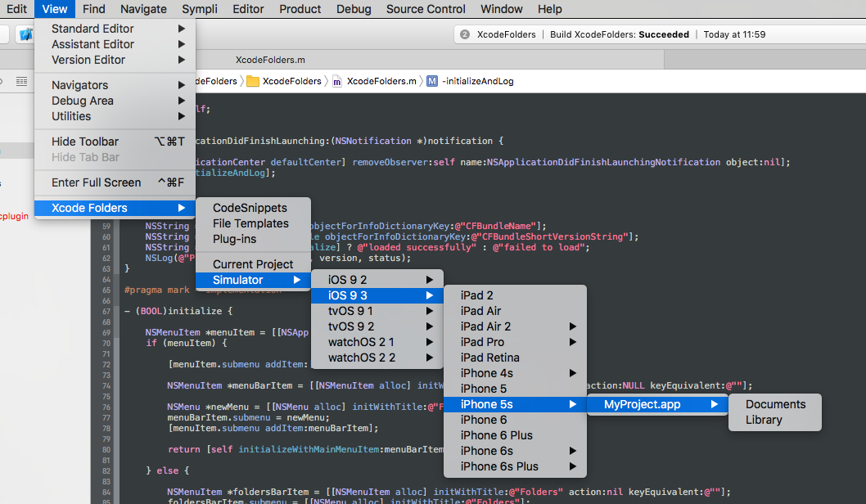Click XcodeFolders folder icon in breadcrumb

coord(253,81)
